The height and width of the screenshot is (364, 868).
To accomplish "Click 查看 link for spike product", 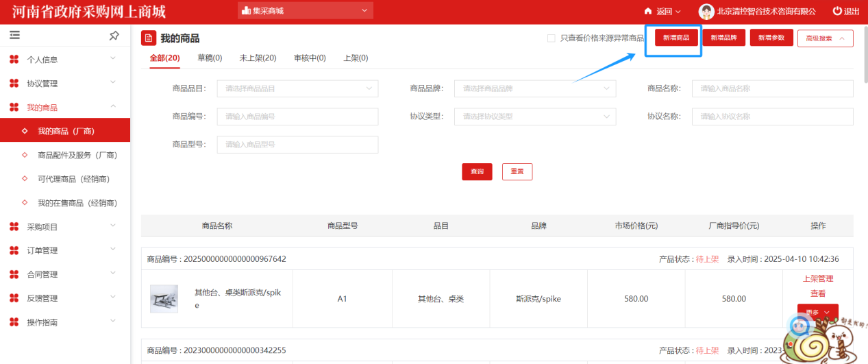I will point(818,293).
